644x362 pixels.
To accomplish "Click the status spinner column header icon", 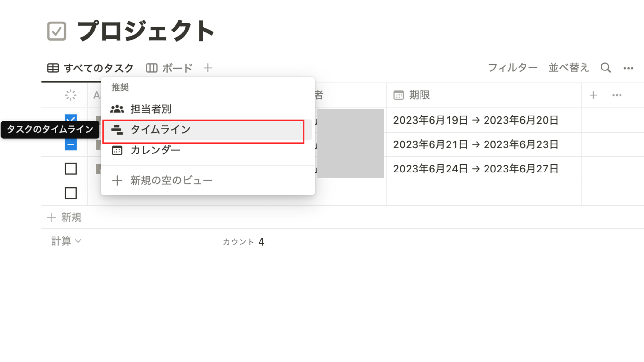I will point(71,95).
